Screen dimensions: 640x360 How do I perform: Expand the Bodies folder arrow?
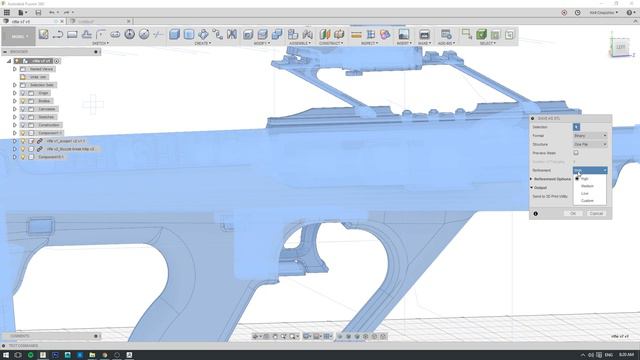pos(15,101)
